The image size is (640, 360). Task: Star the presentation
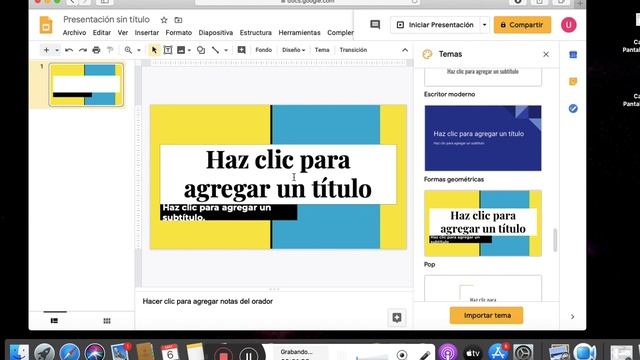pyautogui.click(x=164, y=20)
